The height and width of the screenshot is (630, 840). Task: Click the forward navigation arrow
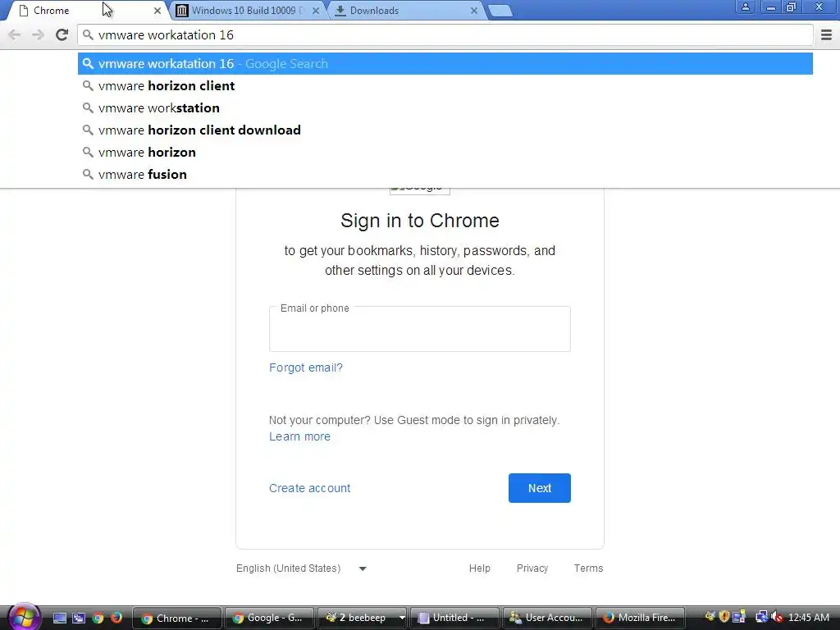[38, 34]
